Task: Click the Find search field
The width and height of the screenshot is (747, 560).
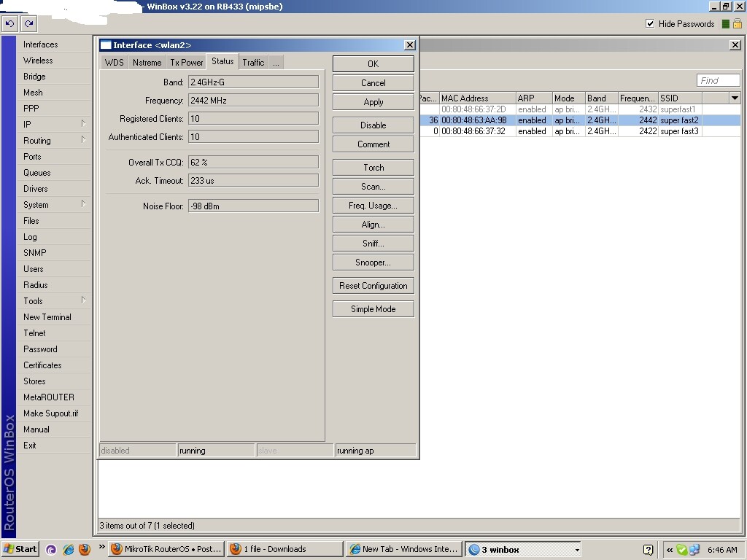Action: (x=718, y=80)
